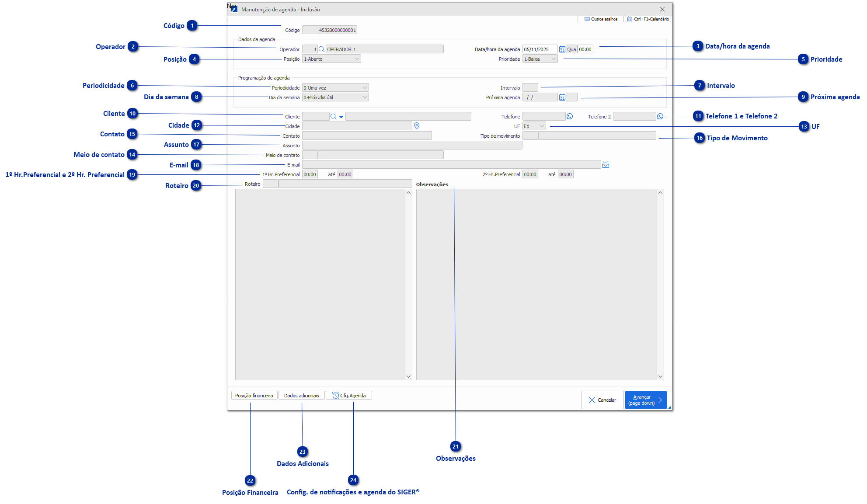This screenshot has width=867, height=504.
Task: Click WhatsApp icon beside Telefone 2 field
Action: click(660, 116)
